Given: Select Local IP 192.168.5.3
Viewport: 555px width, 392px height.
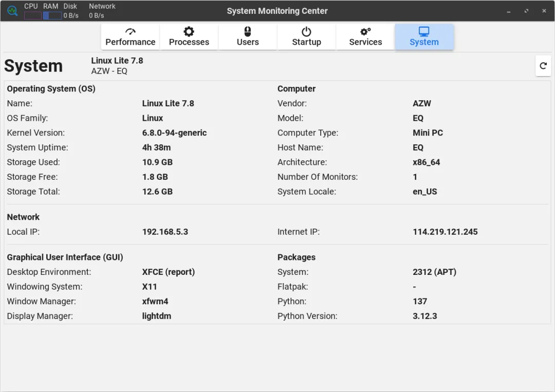Looking at the screenshot, I should (x=165, y=232).
